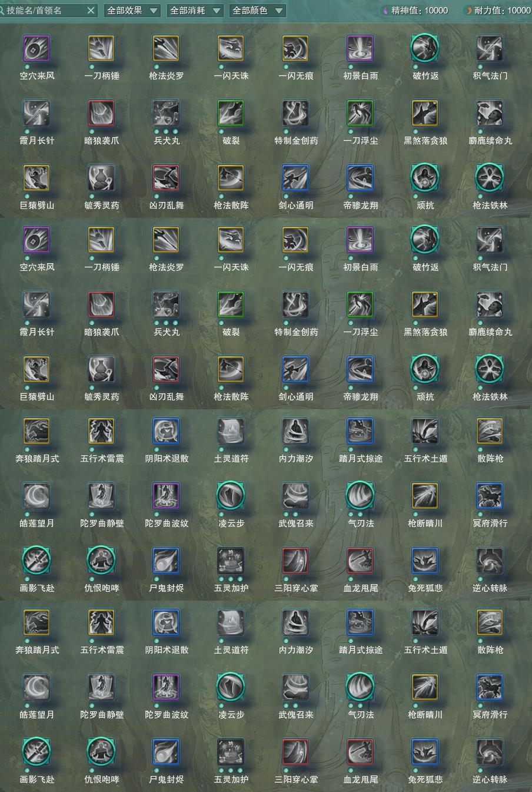Pick the first (upper) 特制金创药 item icon

(295, 113)
